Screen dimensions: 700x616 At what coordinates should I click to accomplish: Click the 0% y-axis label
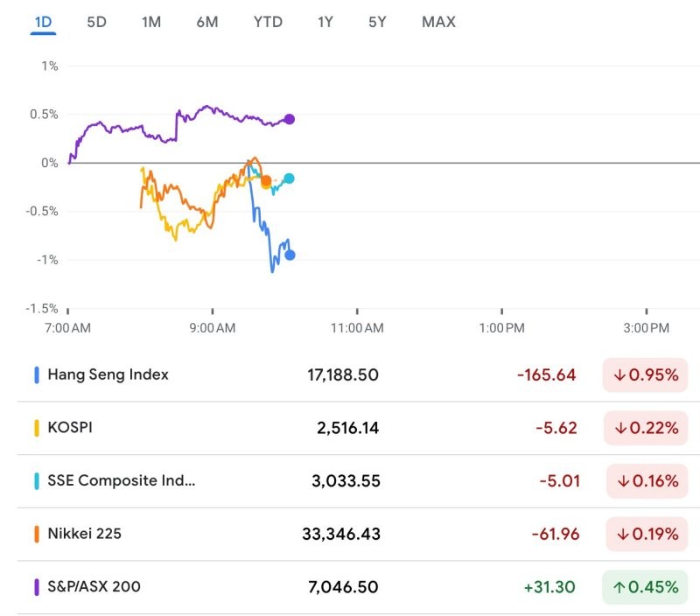point(50,163)
